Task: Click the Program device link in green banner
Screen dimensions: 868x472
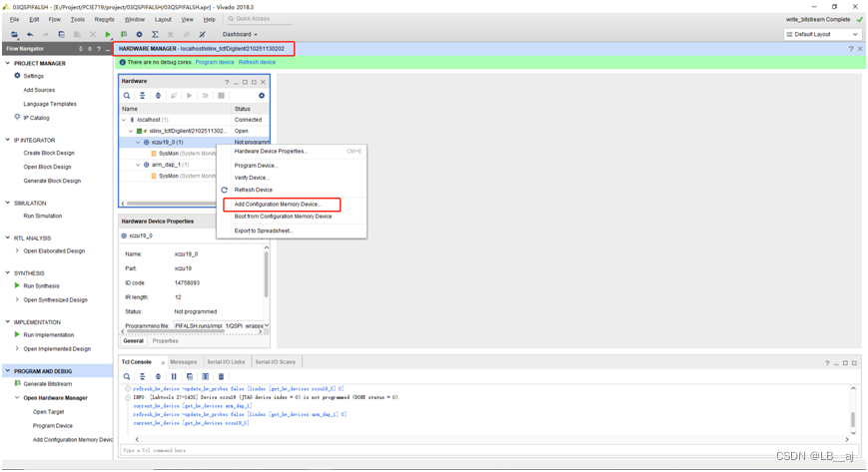Action: click(x=215, y=62)
